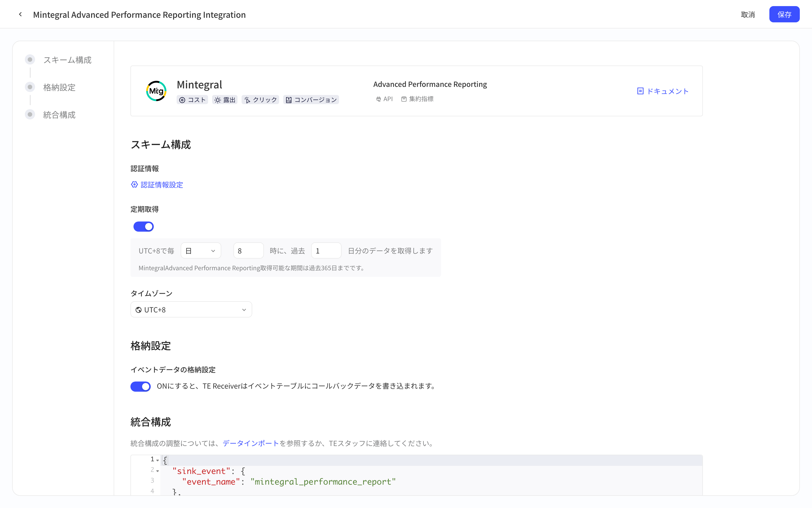Screen dimensions: 812x508
Task: Open the 日 frequency dropdown
Action: (201, 251)
